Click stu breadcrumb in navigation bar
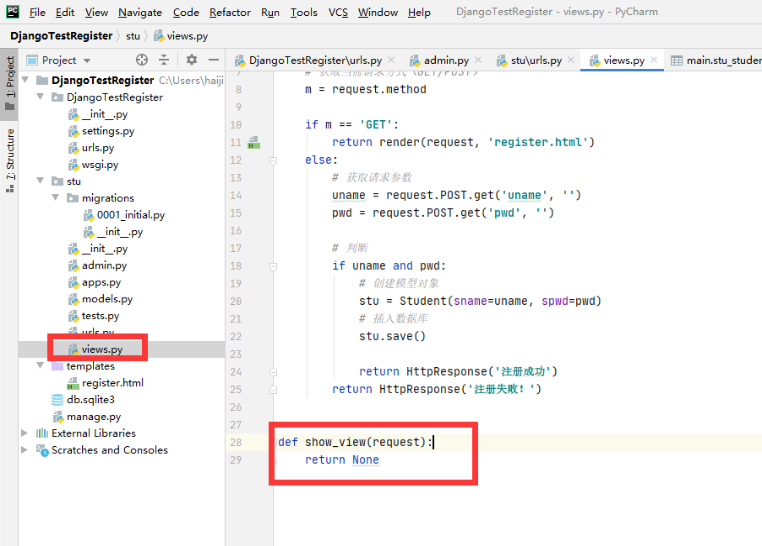This screenshot has height=546, width=762. [x=133, y=36]
